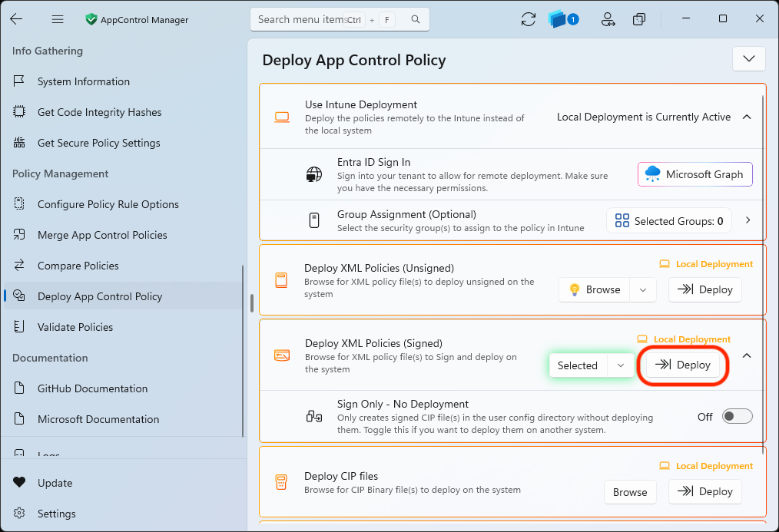Open the Selected button dropdown arrow
Viewport: 779px width, 532px height.
[x=621, y=365]
